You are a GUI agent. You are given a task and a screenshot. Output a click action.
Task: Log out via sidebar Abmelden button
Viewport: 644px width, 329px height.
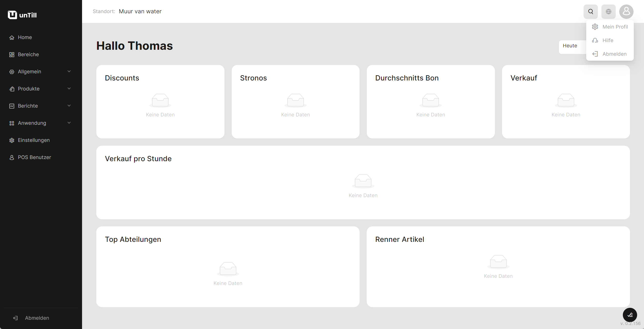37,318
